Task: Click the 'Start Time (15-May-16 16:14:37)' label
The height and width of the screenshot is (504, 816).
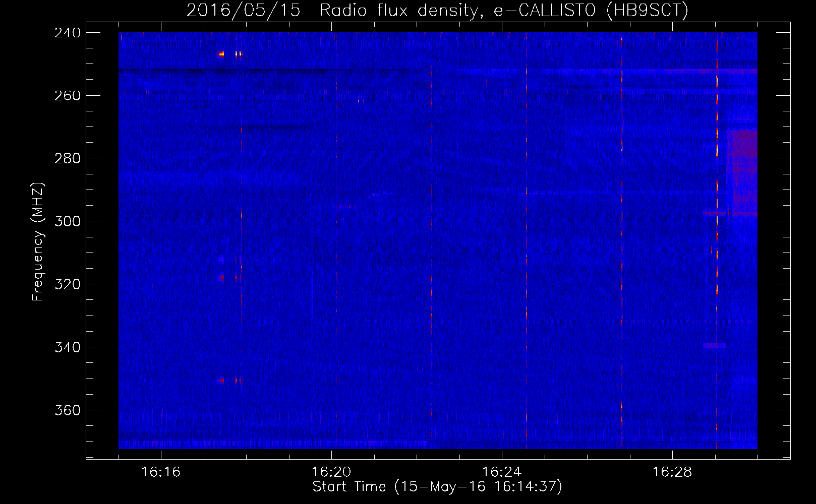Action: [437, 487]
